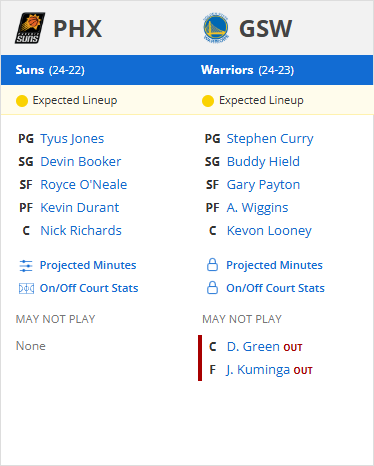View J. Kuminga's out listing
The width and height of the screenshot is (374, 466).
(x=269, y=370)
